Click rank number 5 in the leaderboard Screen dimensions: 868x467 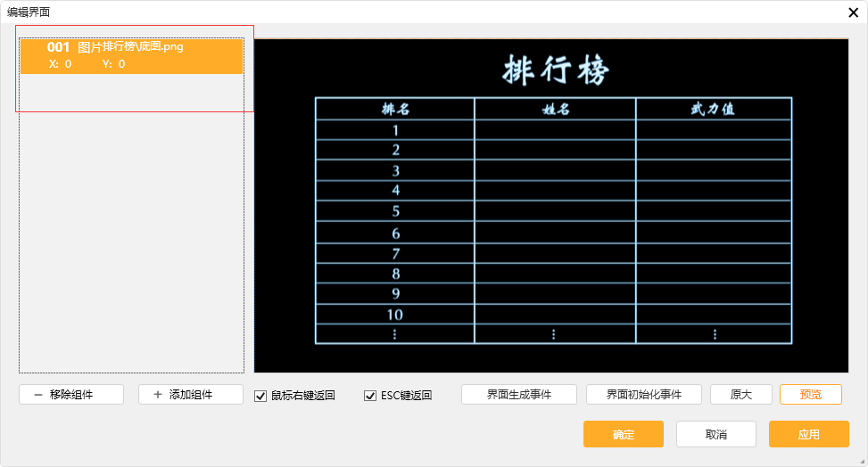395,211
